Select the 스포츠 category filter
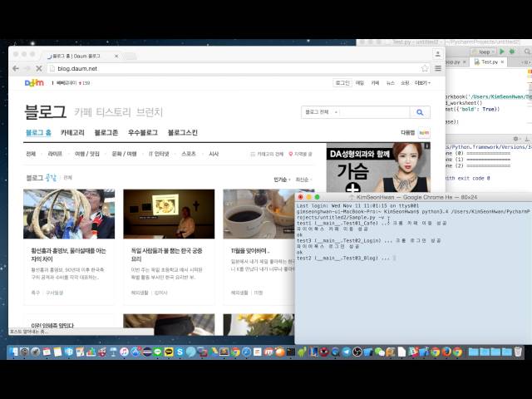Screen dimensions: 532x399 tap(189, 154)
